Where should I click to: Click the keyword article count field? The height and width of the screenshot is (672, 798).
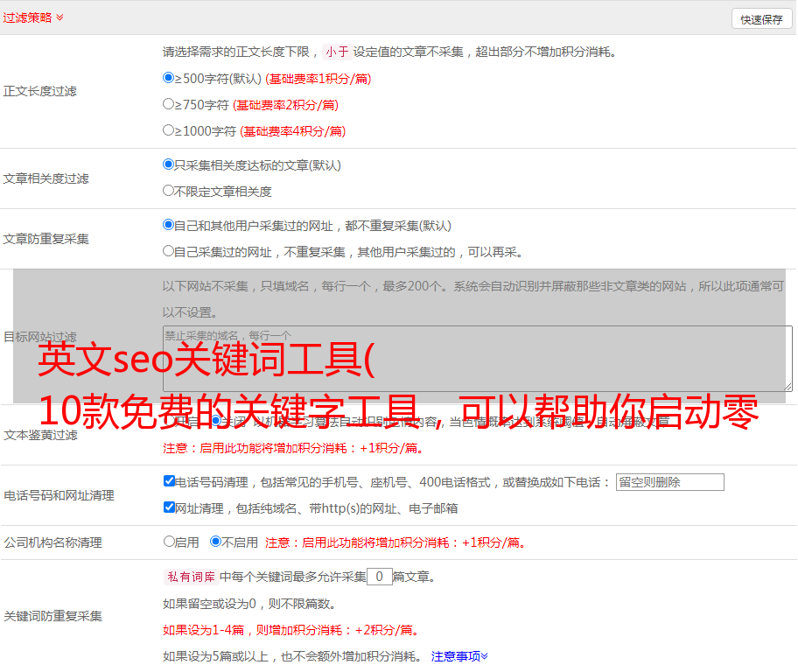coord(379,577)
